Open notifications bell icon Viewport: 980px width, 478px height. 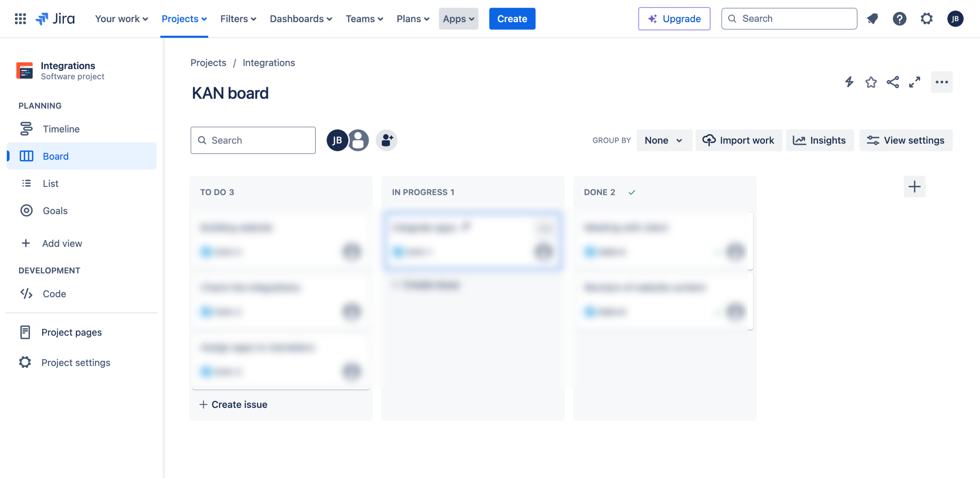(872, 18)
